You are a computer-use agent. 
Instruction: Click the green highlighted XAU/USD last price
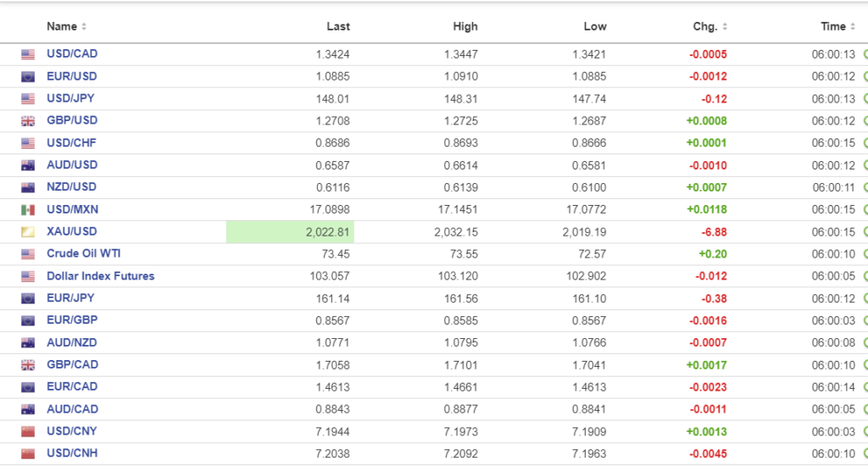290,231
